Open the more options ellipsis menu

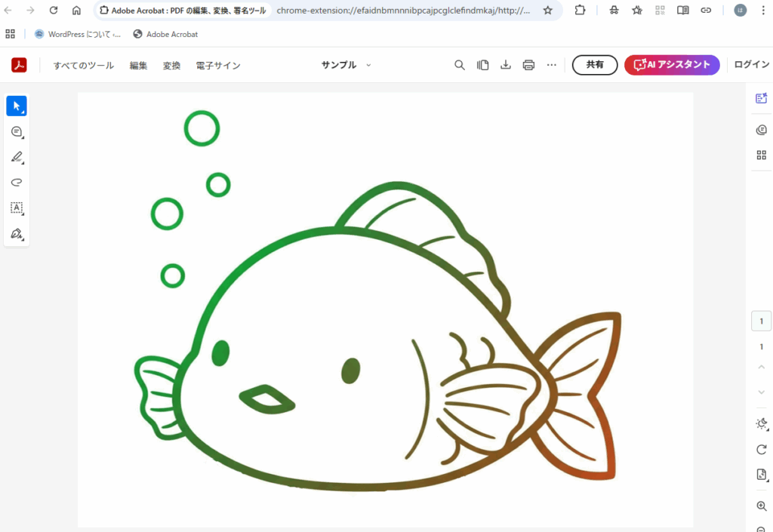pyautogui.click(x=552, y=65)
